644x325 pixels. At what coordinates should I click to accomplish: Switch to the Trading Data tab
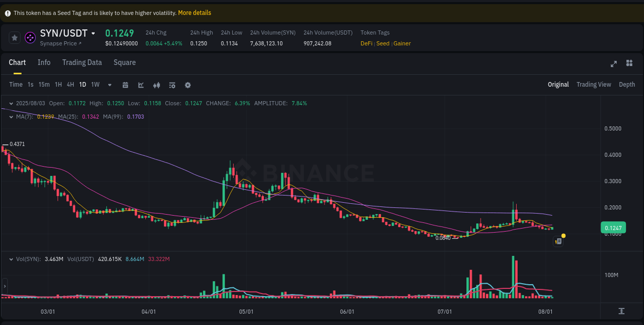pos(82,62)
